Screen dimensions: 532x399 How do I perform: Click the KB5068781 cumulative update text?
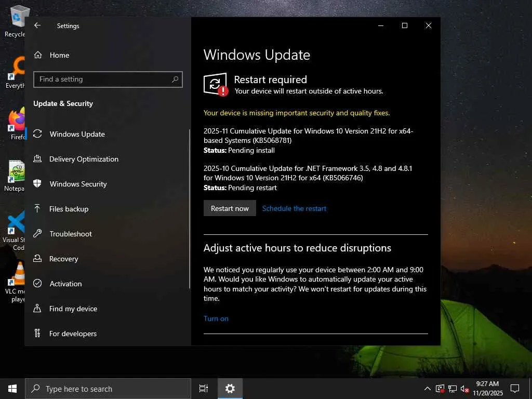(x=309, y=136)
